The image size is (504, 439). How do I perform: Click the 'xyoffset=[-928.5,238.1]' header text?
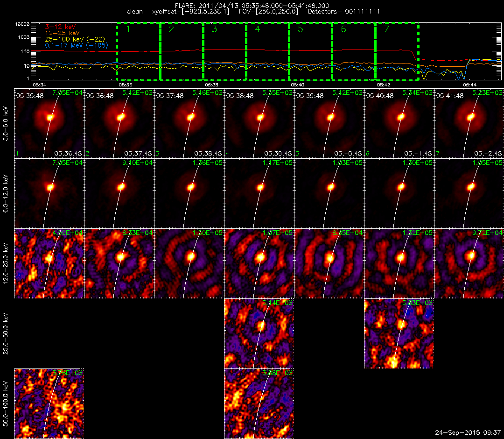pos(191,12)
